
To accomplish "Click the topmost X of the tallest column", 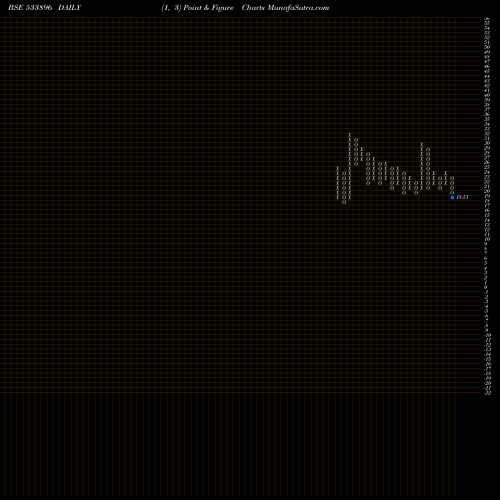I will tap(350, 135).
